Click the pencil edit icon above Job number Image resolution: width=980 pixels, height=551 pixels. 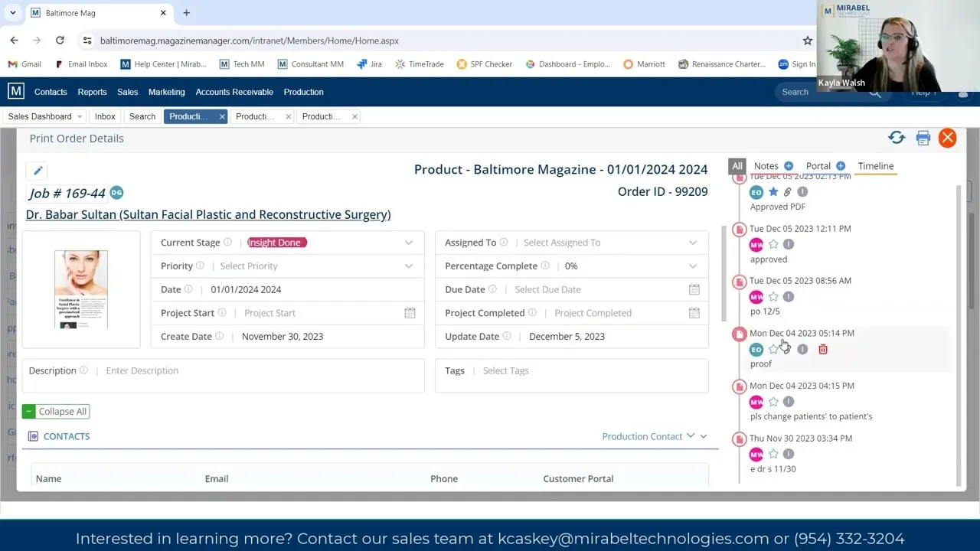pyautogui.click(x=38, y=171)
